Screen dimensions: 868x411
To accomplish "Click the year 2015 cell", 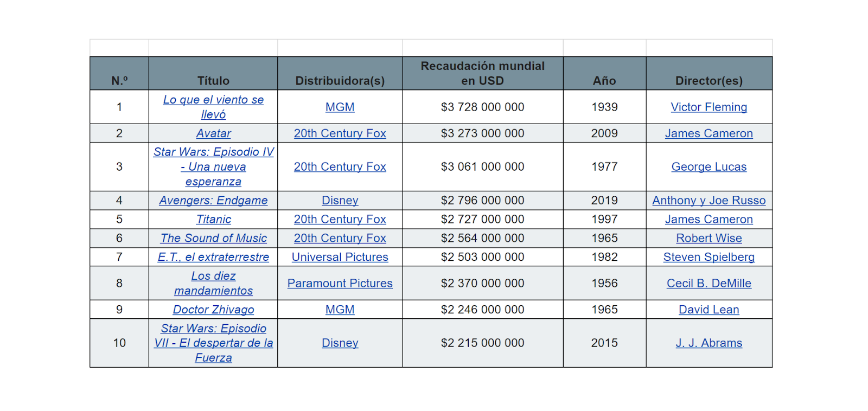I will click(604, 343).
